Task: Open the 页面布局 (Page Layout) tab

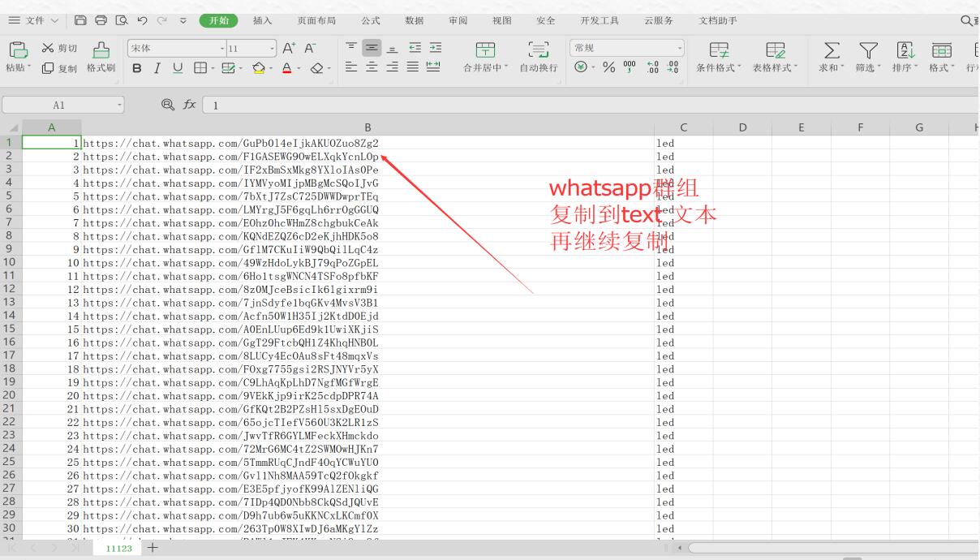Action: pos(316,20)
